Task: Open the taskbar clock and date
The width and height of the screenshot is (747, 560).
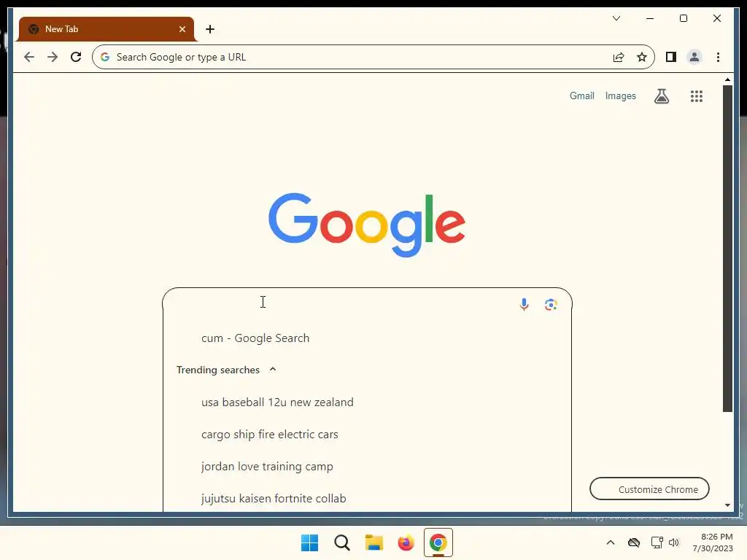Action: click(713, 542)
